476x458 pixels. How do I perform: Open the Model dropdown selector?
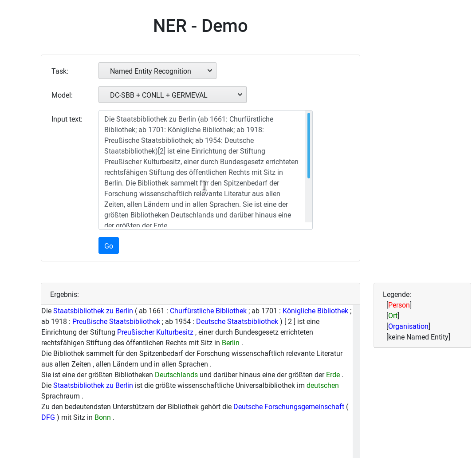pyautogui.click(x=173, y=95)
